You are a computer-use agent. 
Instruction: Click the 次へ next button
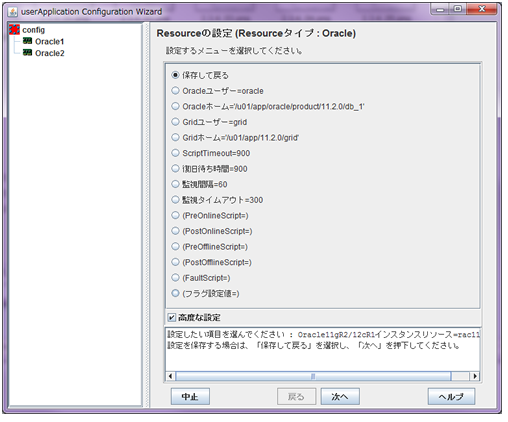[340, 396]
